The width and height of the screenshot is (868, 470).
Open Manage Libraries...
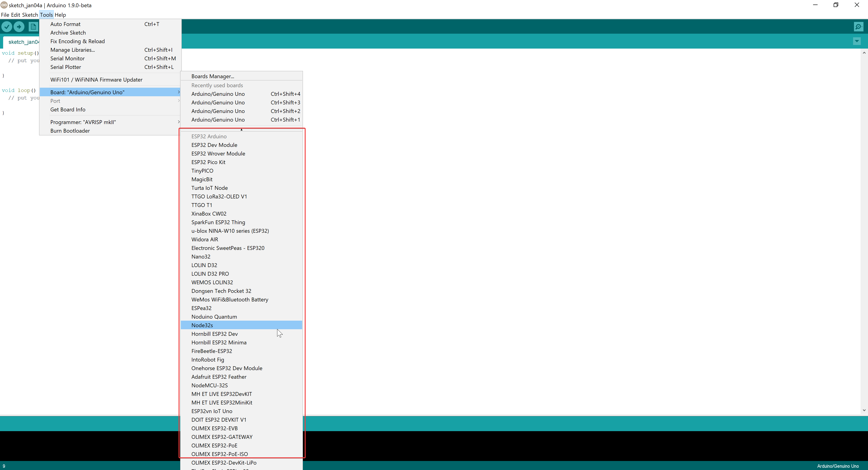[110, 50]
